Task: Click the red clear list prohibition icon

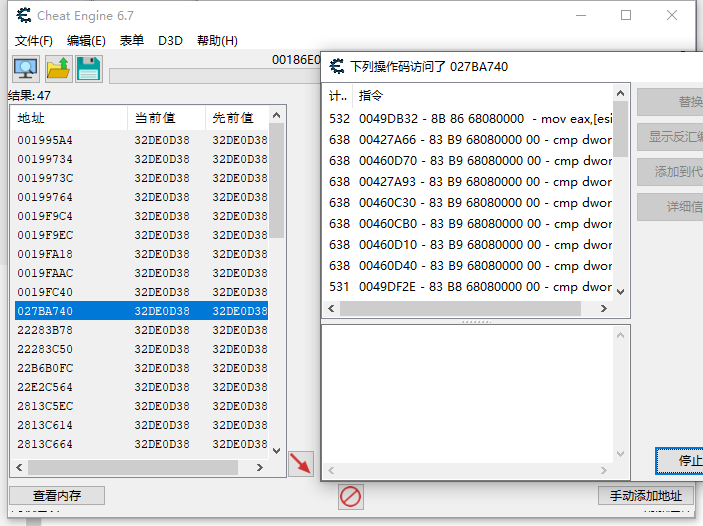Action: (350, 497)
